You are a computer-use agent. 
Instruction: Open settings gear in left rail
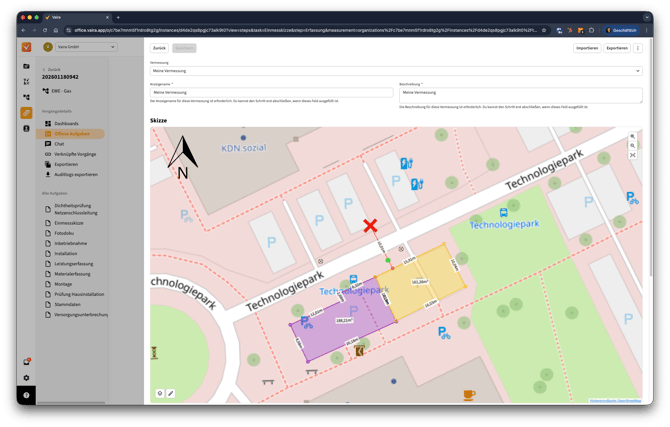point(27,378)
